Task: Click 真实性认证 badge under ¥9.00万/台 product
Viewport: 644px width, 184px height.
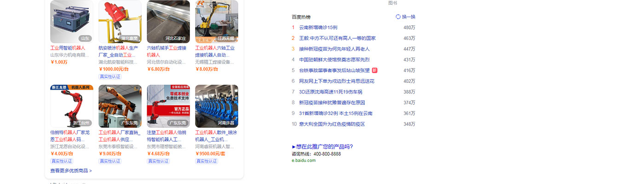Action: [x=109, y=161]
